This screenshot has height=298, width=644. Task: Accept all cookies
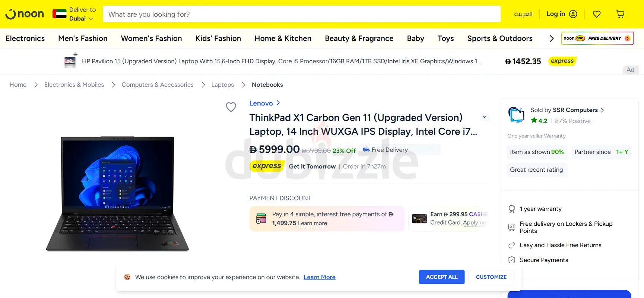(441, 277)
